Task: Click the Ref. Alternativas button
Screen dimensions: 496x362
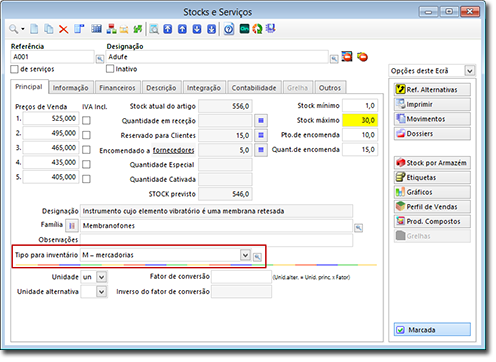Action: tap(432, 89)
